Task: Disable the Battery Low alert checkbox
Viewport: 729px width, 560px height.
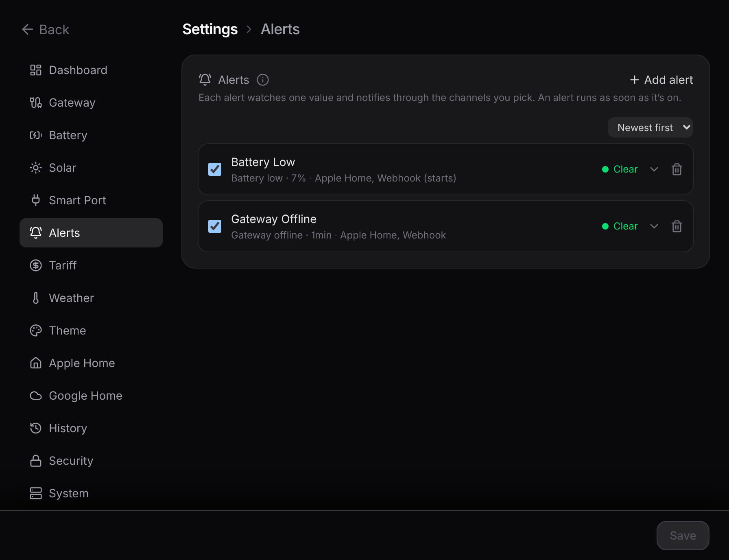Action: click(x=215, y=169)
